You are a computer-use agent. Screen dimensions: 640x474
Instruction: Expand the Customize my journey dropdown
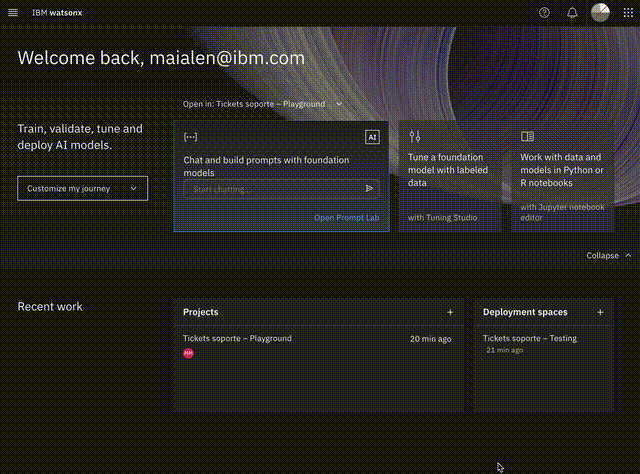click(x=82, y=188)
